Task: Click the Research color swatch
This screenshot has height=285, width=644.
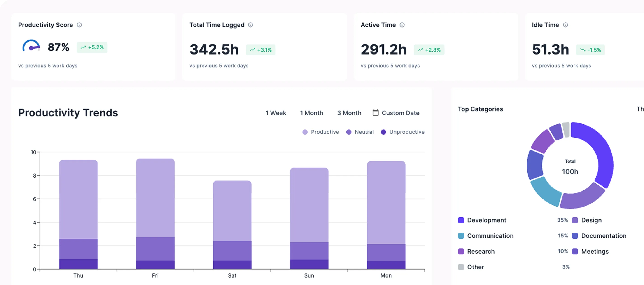Action: (461, 252)
